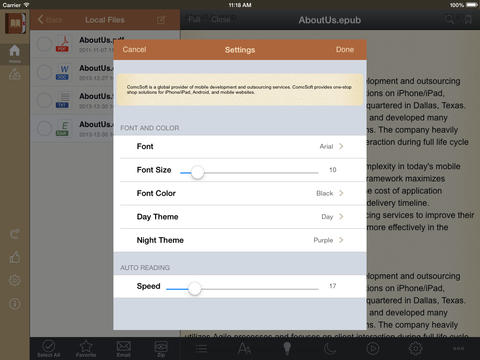The width and height of the screenshot is (480, 360).
Task: Expand the Day Theme chevron
Action: [341, 217]
